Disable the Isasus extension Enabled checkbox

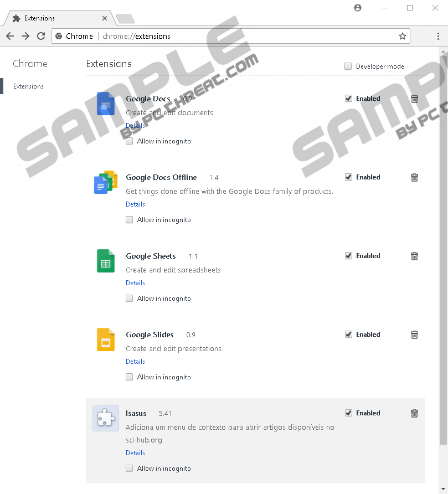coord(348,413)
